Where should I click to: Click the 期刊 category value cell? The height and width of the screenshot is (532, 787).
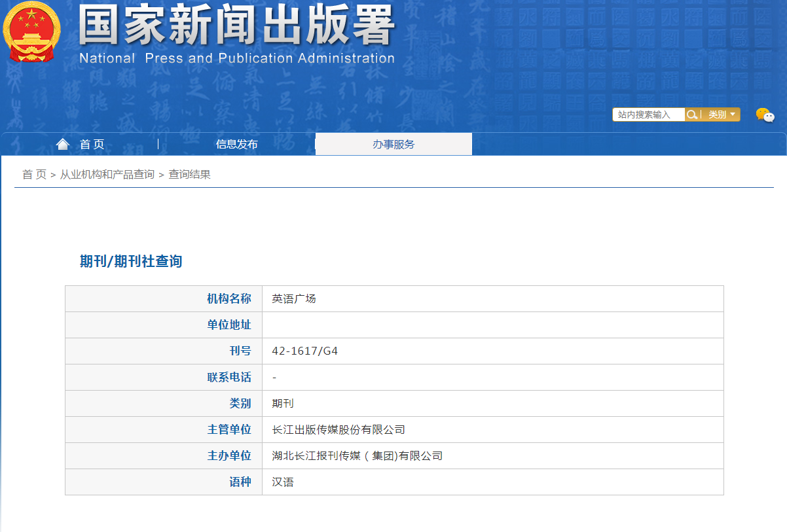tap(283, 404)
